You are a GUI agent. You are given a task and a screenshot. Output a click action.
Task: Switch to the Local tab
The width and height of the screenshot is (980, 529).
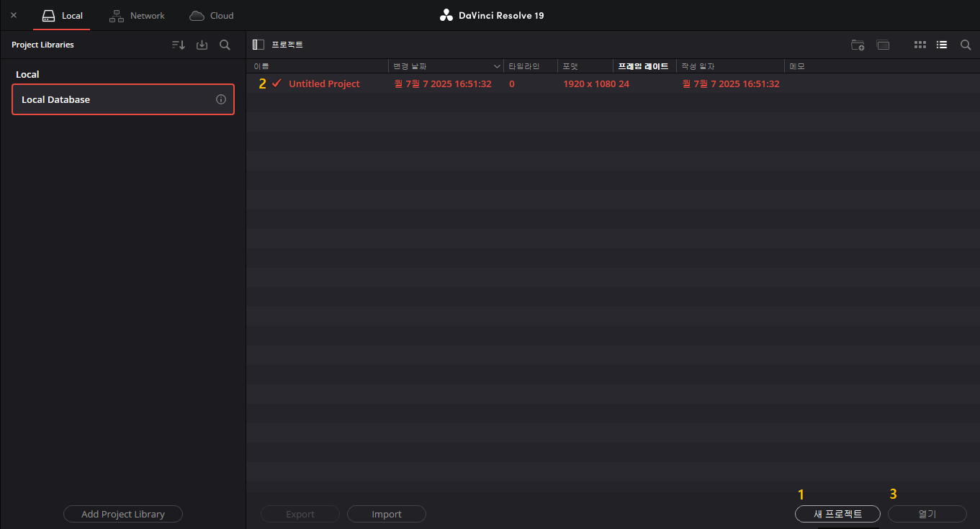pos(62,15)
